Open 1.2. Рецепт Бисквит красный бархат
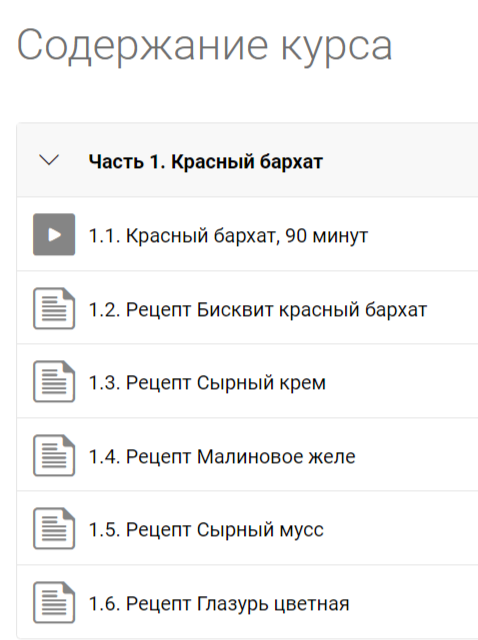 tap(258, 309)
